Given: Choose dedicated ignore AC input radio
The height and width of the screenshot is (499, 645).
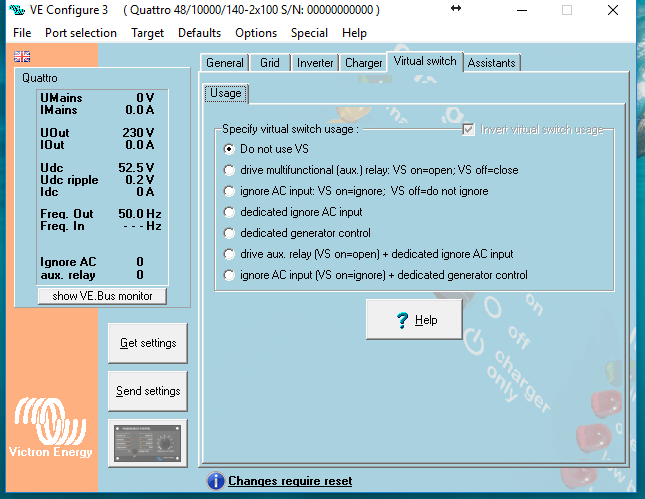Looking at the screenshot, I should 229,212.
